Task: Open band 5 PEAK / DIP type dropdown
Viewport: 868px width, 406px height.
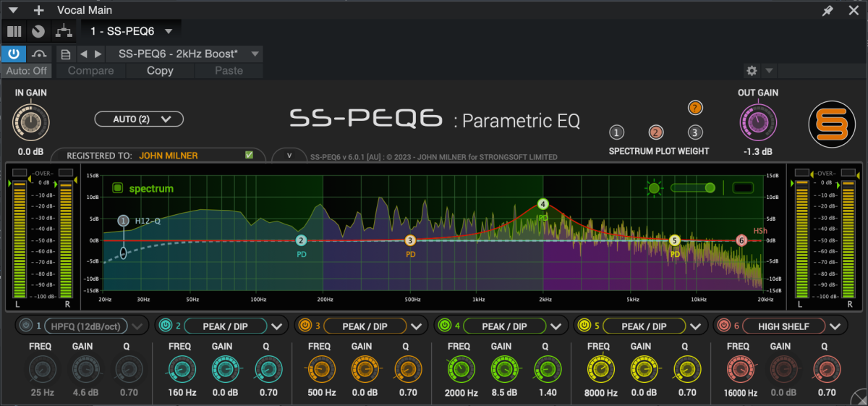Action: (696, 326)
